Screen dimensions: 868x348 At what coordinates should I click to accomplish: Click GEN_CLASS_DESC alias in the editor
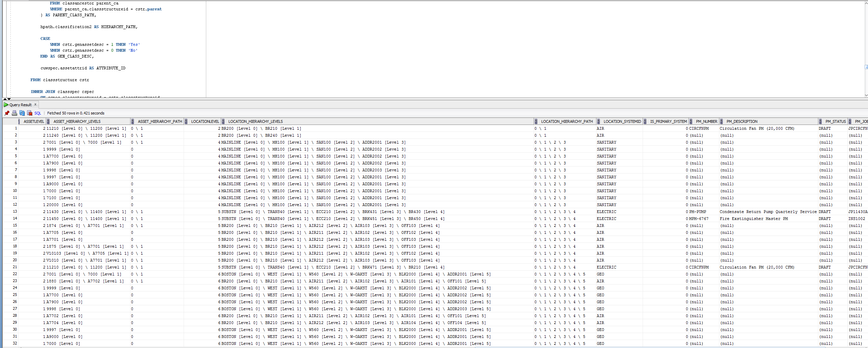74,56
